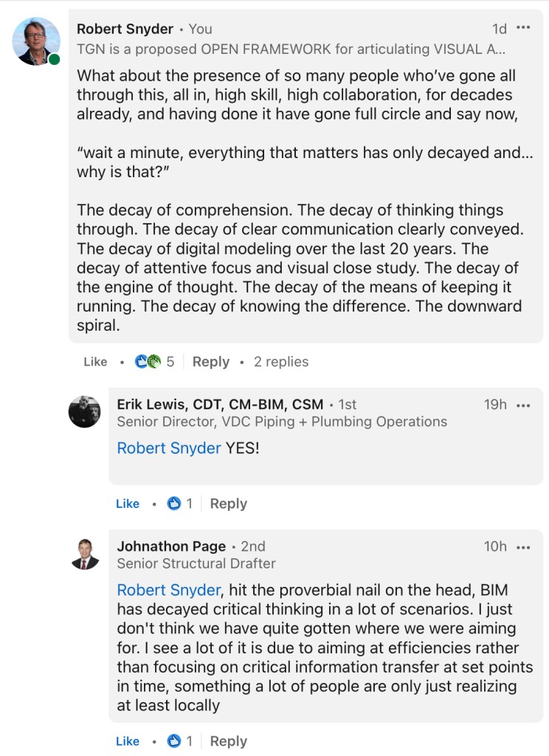Open the Johnathon Page author name link

point(171,547)
